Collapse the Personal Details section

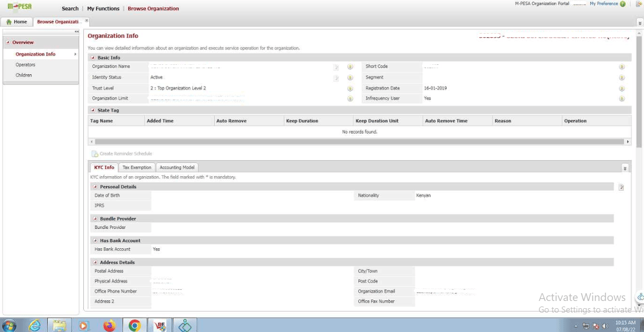click(95, 187)
